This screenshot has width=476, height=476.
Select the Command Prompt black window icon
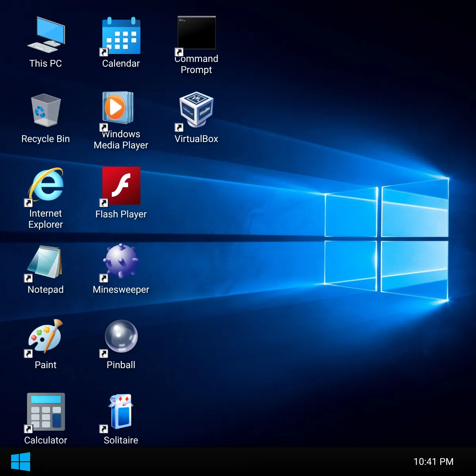click(x=196, y=33)
